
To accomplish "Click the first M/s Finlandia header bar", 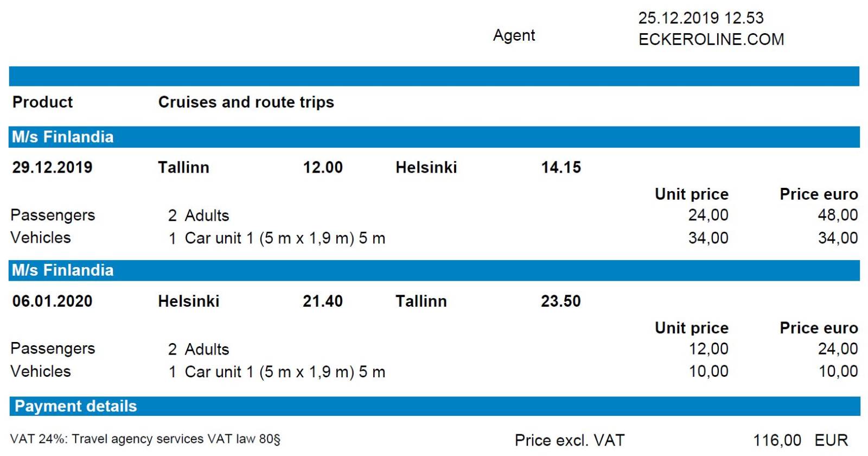I will point(434,137).
